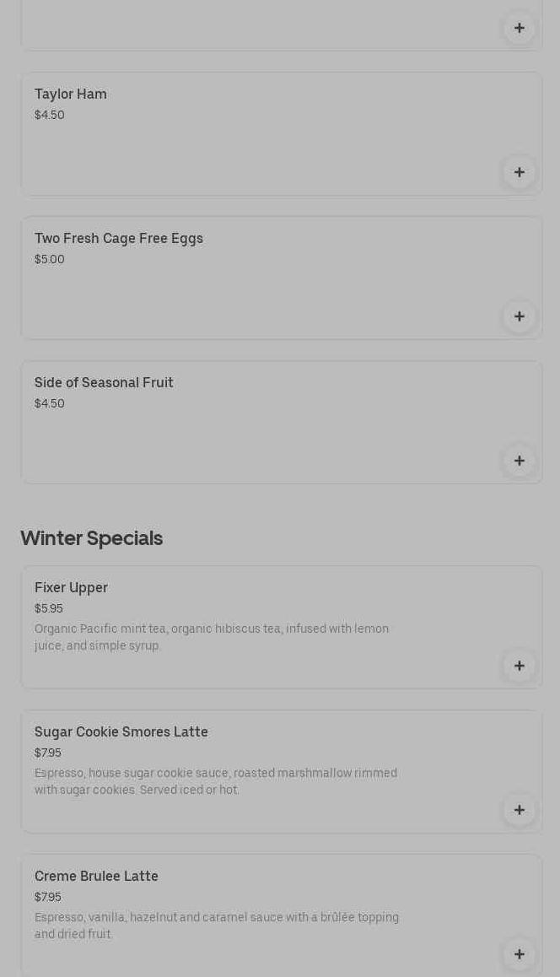Click the $5.95 price of Fixer Upper

point(49,608)
